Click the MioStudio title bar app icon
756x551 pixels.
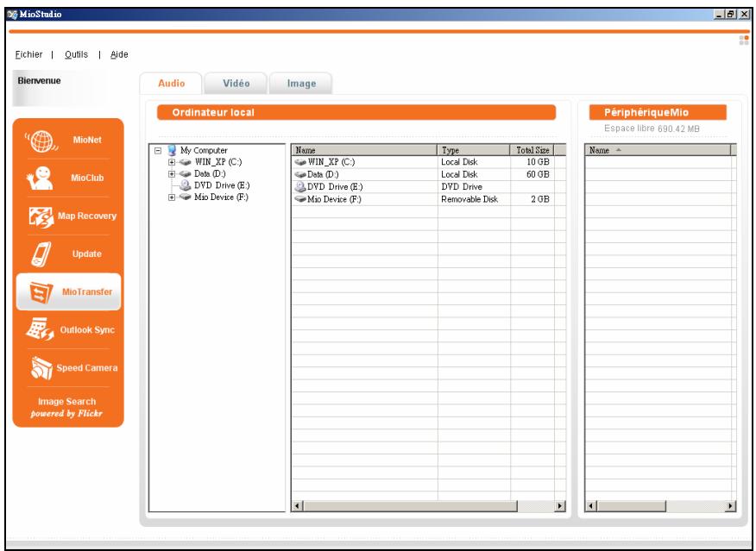[12, 15]
